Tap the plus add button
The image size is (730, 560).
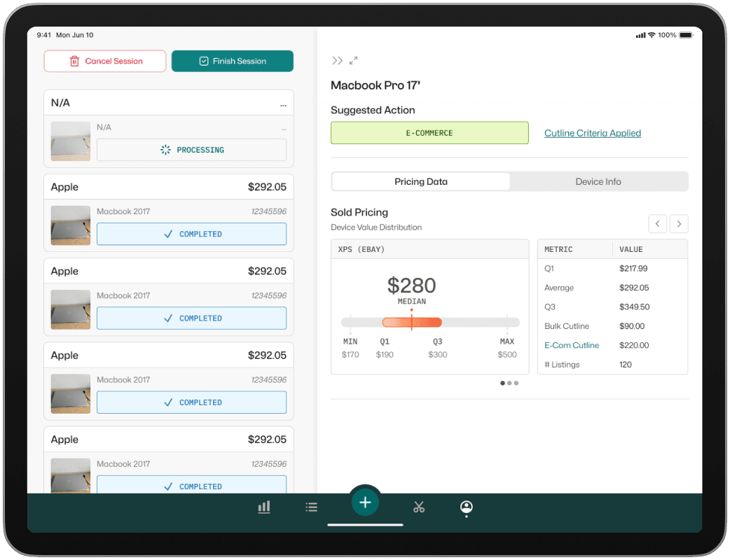tap(365, 503)
